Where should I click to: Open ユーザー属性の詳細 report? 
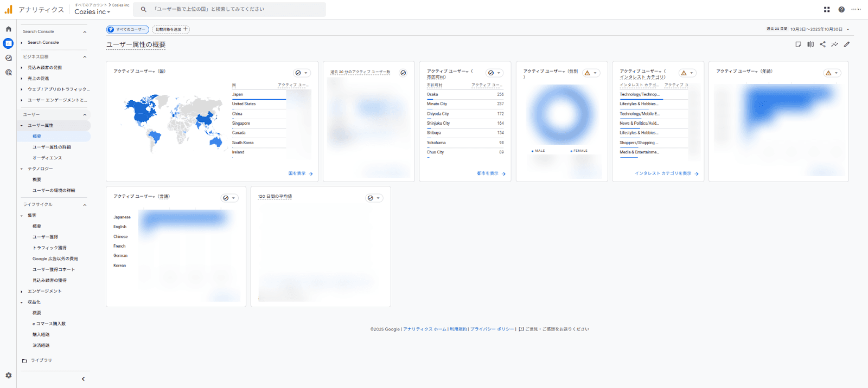point(52,147)
